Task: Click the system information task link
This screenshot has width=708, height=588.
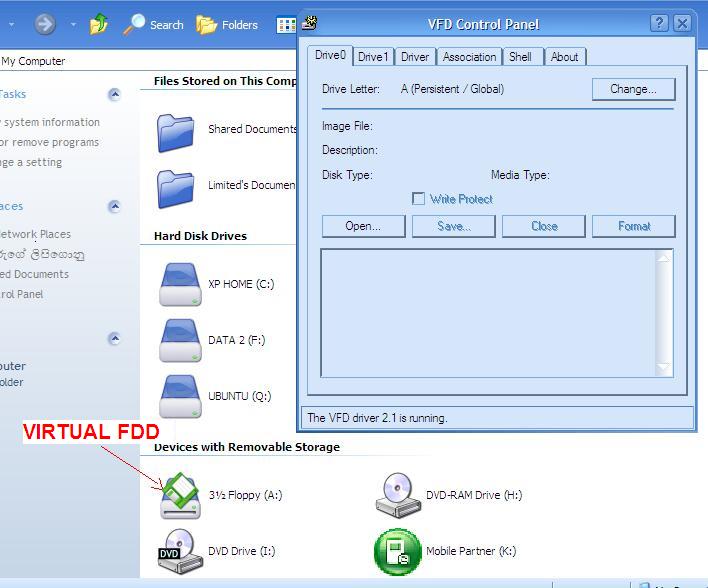Action: [49, 122]
